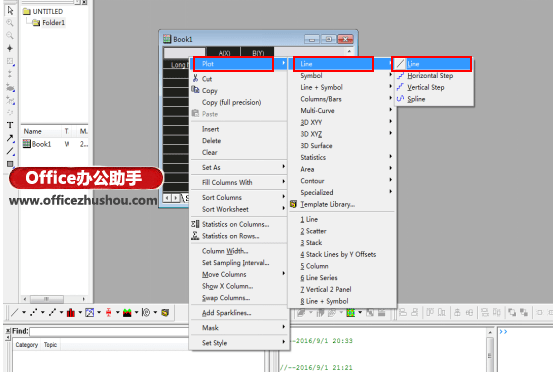Select Folder1 in project tree
Viewport: 554px width, 375px height.
53,23
